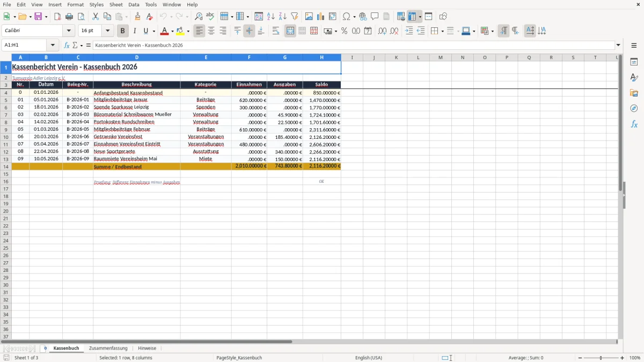Viewport: 644px width, 362px height.
Task: Toggle Bold formatting
Action: coord(123,31)
